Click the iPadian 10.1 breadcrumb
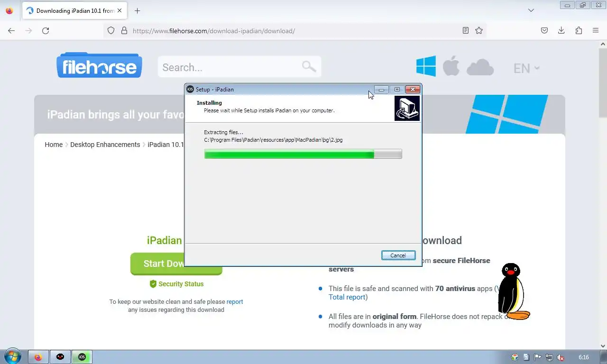The image size is (607, 364). [x=166, y=145]
